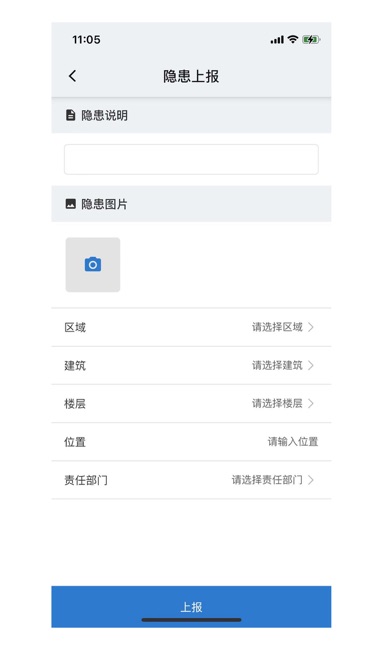Click the document icon beside 隐患说明
Screen dimensions: 366x650
coord(70,115)
